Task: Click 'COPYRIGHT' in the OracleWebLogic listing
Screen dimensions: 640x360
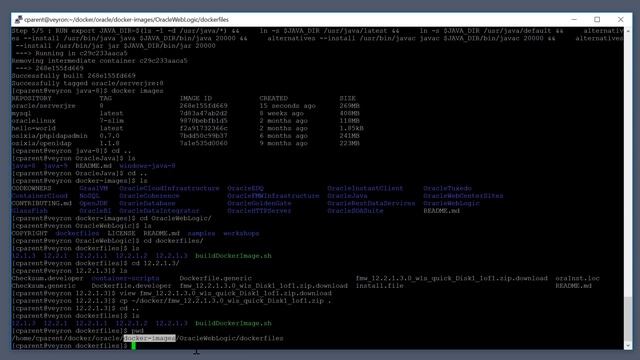Action: point(29,233)
